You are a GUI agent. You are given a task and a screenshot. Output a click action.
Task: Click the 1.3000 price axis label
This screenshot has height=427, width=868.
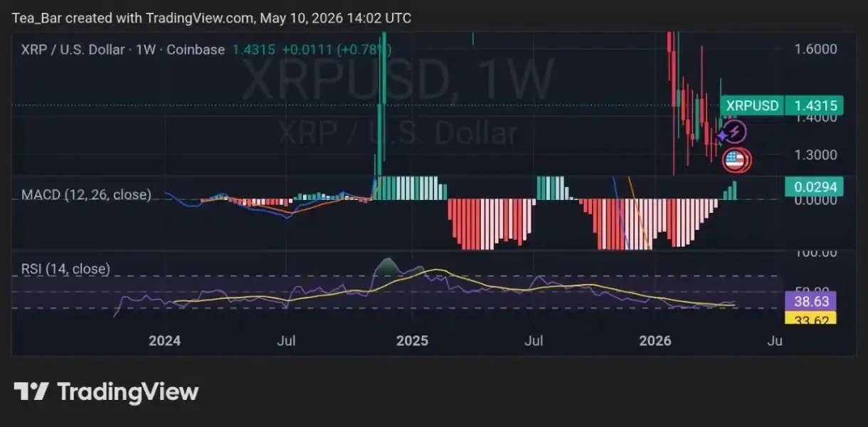pos(815,154)
